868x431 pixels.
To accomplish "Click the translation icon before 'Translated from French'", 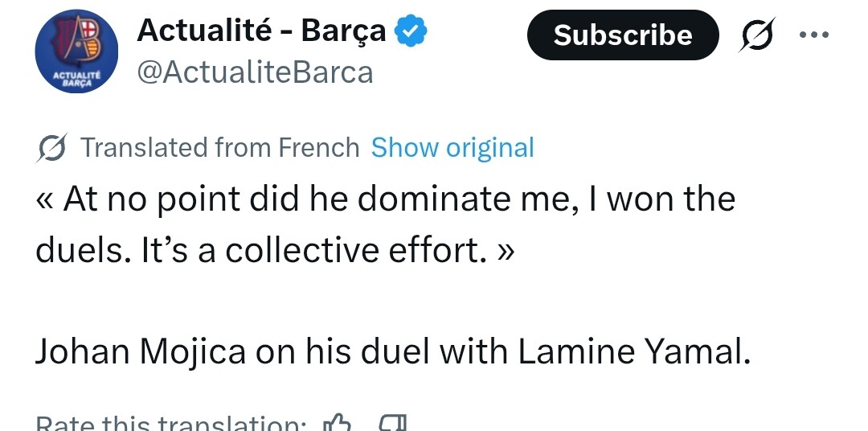I will [53, 148].
